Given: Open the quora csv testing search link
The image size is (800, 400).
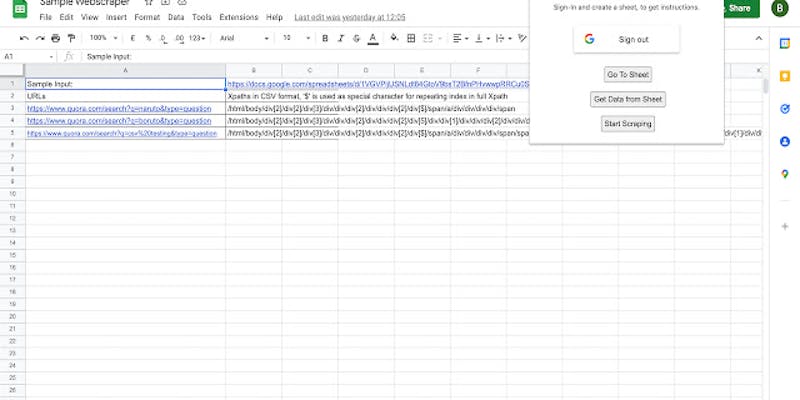Looking at the screenshot, I should [x=122, y=133].
